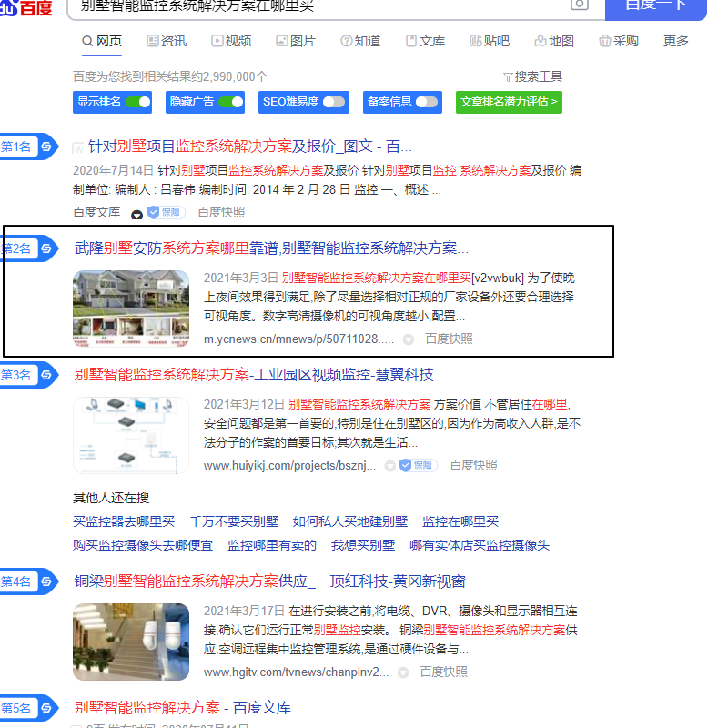The width and height of the screenshot is (728, 728).
Task: Click the Baidu logo
Action: tap(25, 7)
